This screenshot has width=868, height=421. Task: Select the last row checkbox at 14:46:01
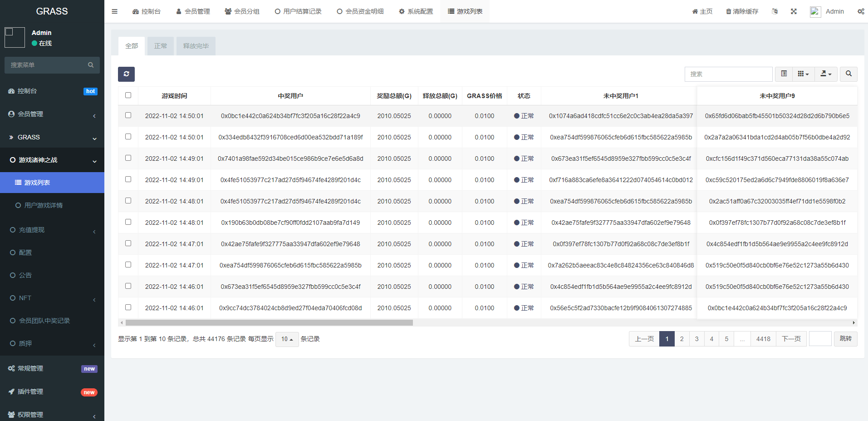coord(128,307)
